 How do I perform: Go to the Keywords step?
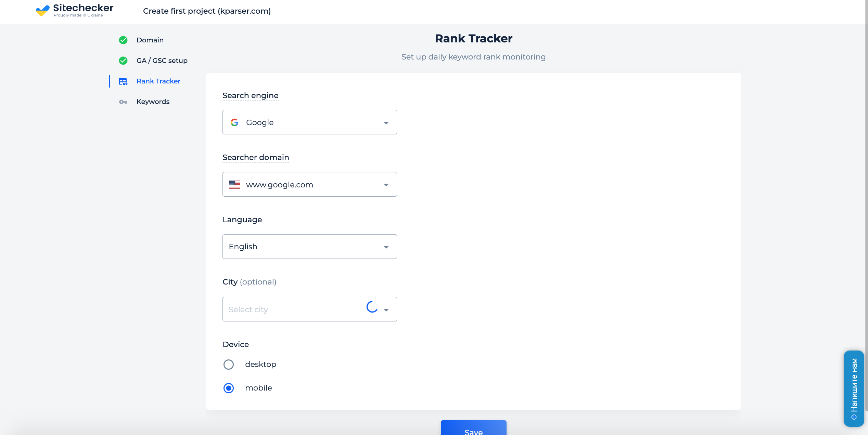point(153,102)
